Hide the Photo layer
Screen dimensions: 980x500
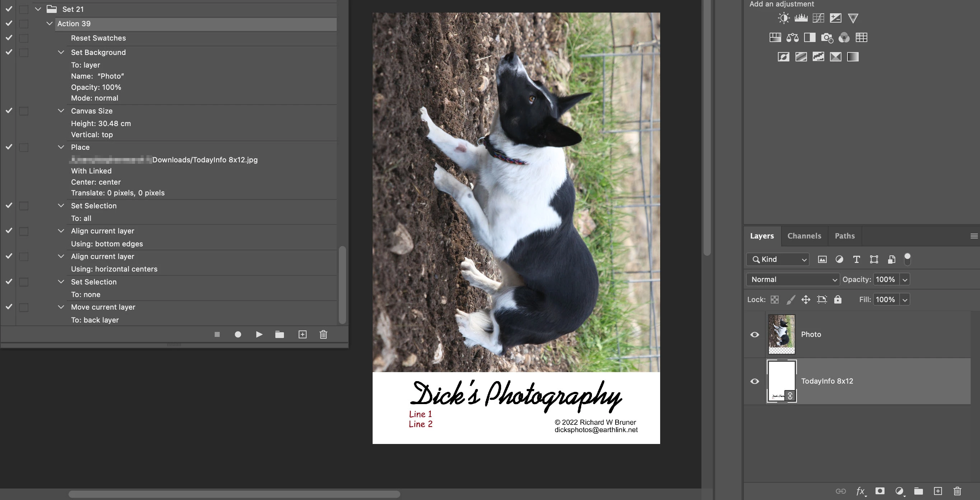pyautogui.click(x=755, y=334)
